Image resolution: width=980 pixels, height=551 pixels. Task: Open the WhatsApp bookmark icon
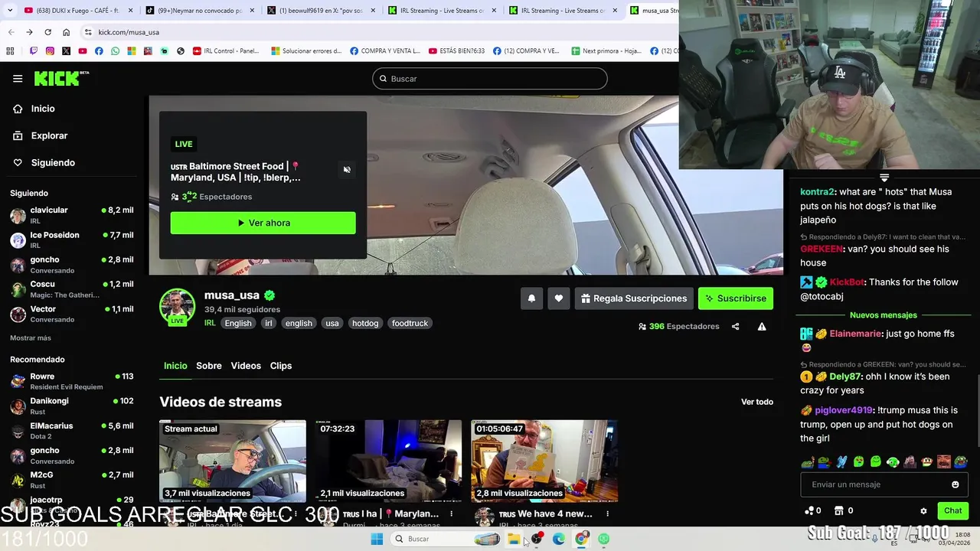pyautogui.click(x=115, y=51)
